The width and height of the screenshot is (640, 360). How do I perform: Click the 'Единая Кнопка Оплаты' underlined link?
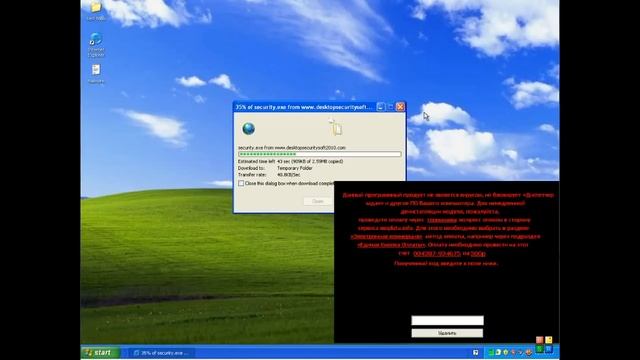pos(391,245)
